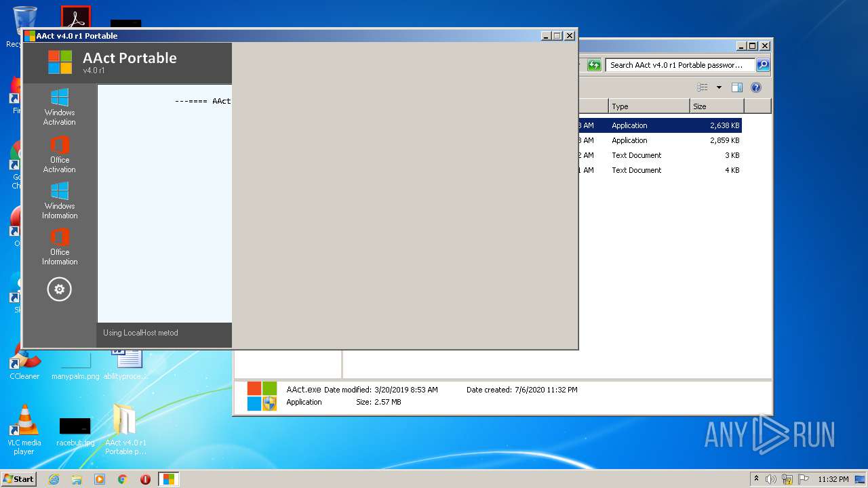Viewport: 868px width, 488px height.
Task: Change the view layout in Explorer
Action: (x=703, y=87)
